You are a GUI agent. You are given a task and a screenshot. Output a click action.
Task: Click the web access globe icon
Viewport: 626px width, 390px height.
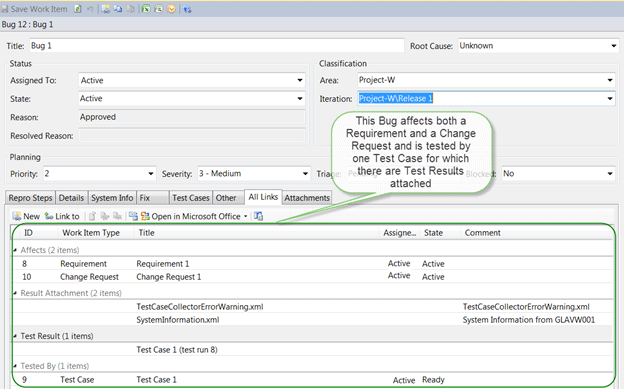pos(187,9)
